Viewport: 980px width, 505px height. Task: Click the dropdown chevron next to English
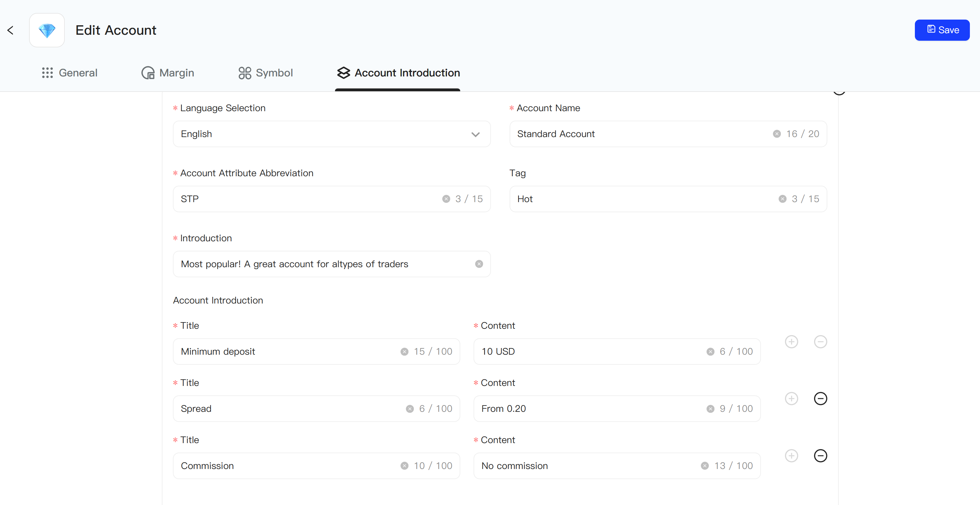(x=475, y=134)
